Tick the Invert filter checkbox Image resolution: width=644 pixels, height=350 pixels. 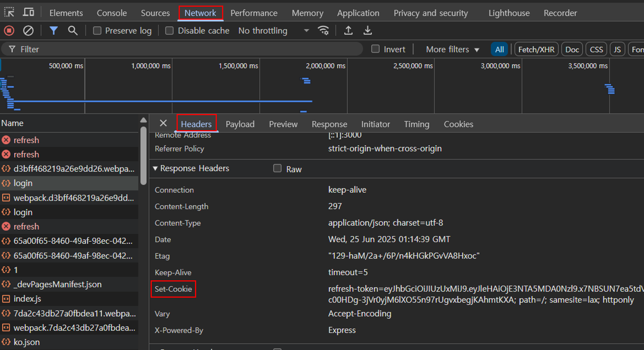pos(375,49)
